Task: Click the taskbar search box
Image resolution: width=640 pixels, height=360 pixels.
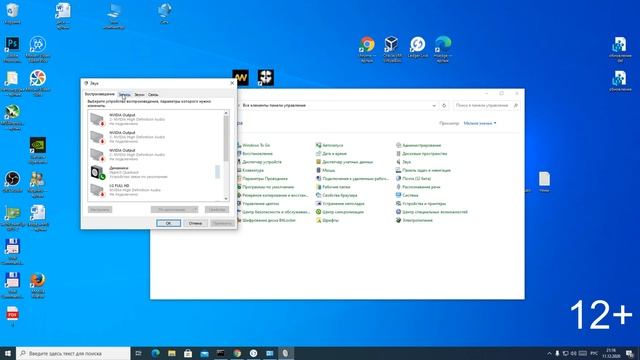Action: [x=73, y=353]
